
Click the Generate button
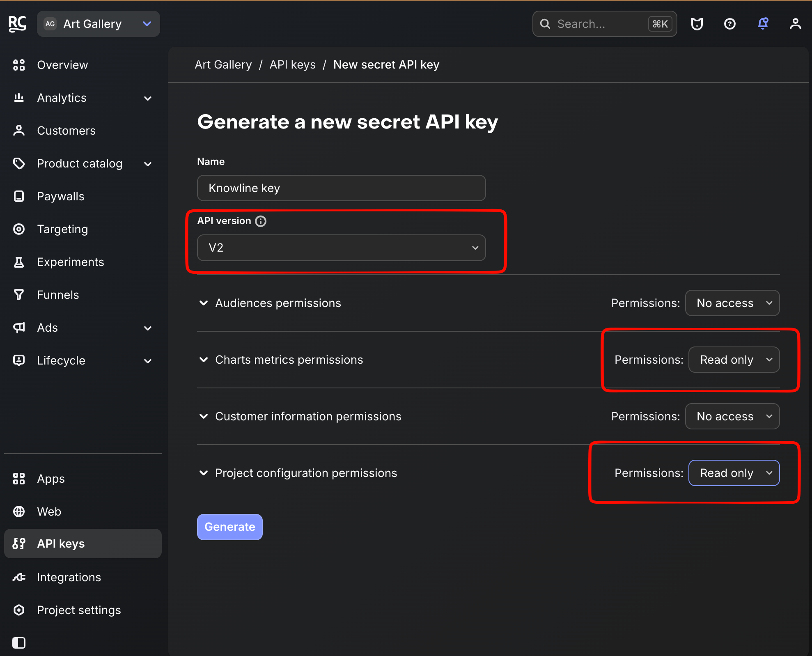tap(229, 527)
